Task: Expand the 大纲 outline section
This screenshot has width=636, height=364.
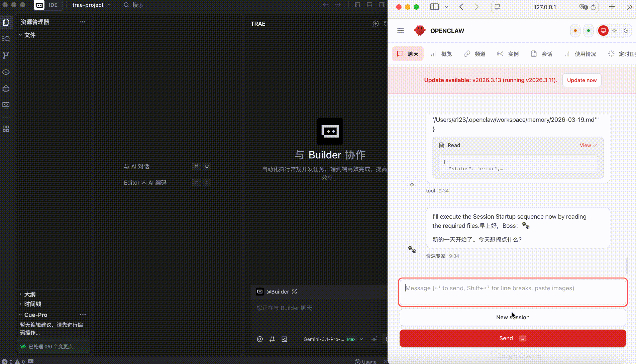Action: pyautogui.click(x=30, y=294)
